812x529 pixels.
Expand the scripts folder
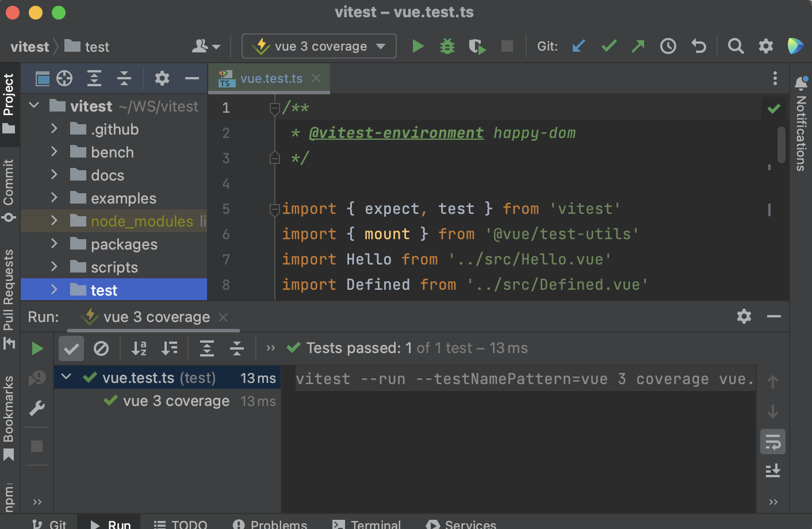pos(54,267)
